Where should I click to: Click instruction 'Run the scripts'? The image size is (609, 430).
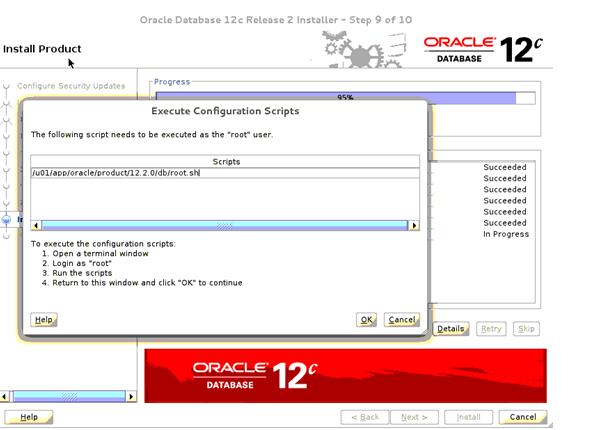pyautogui.click(x=82, y=273)
